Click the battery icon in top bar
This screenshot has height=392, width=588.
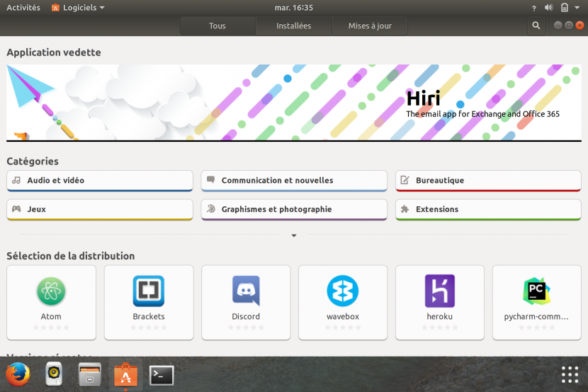565,8
